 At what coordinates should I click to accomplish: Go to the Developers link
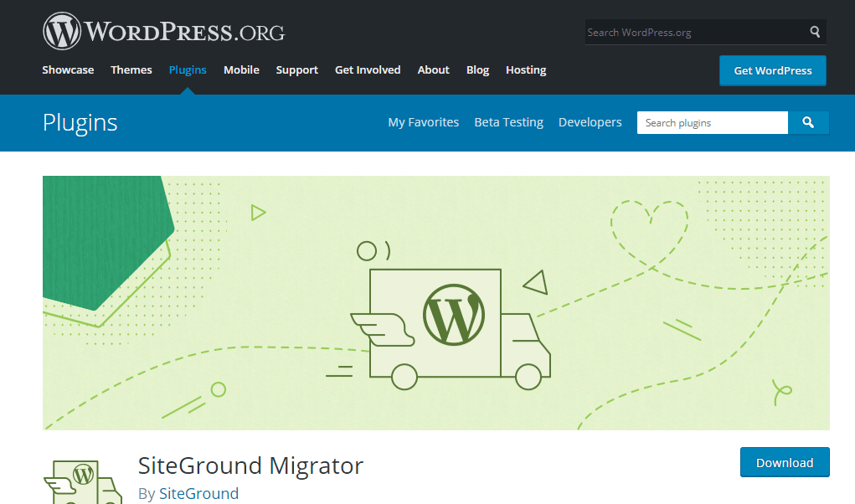tap(590, 122)
